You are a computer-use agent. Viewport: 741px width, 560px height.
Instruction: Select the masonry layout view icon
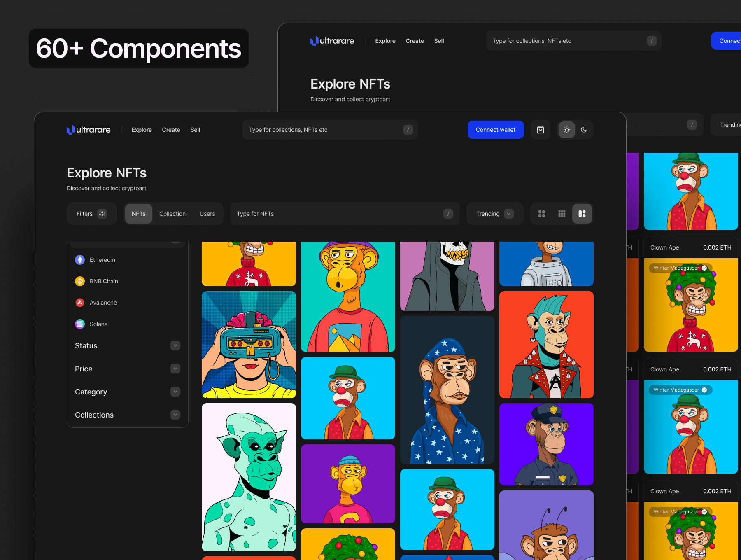click(582, 214)
